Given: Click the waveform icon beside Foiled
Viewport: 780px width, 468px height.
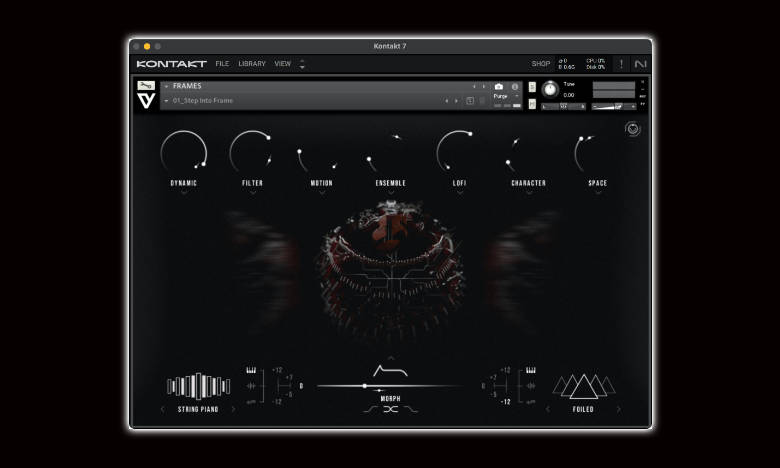Looking at the screenshot, I should [531, 386].
